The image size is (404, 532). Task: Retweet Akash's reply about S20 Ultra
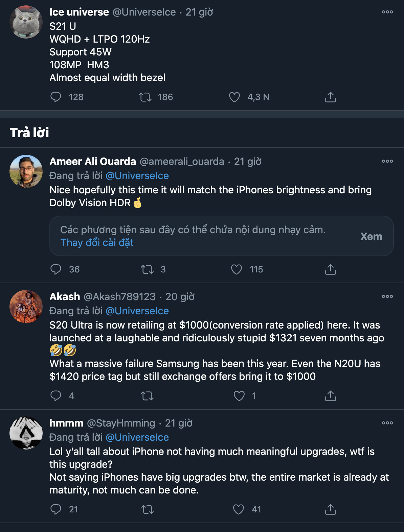[x=147, y=396]
